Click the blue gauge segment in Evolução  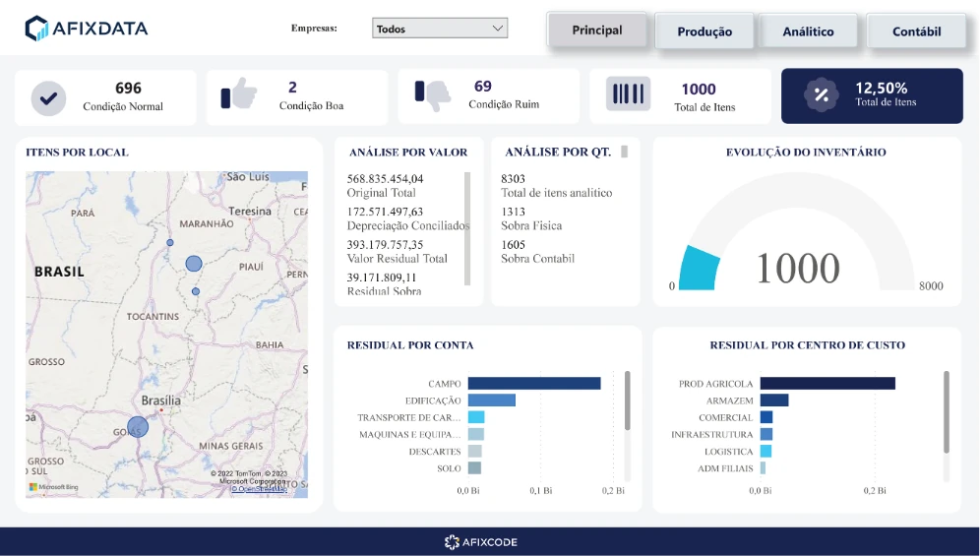(x=700, y=270)
